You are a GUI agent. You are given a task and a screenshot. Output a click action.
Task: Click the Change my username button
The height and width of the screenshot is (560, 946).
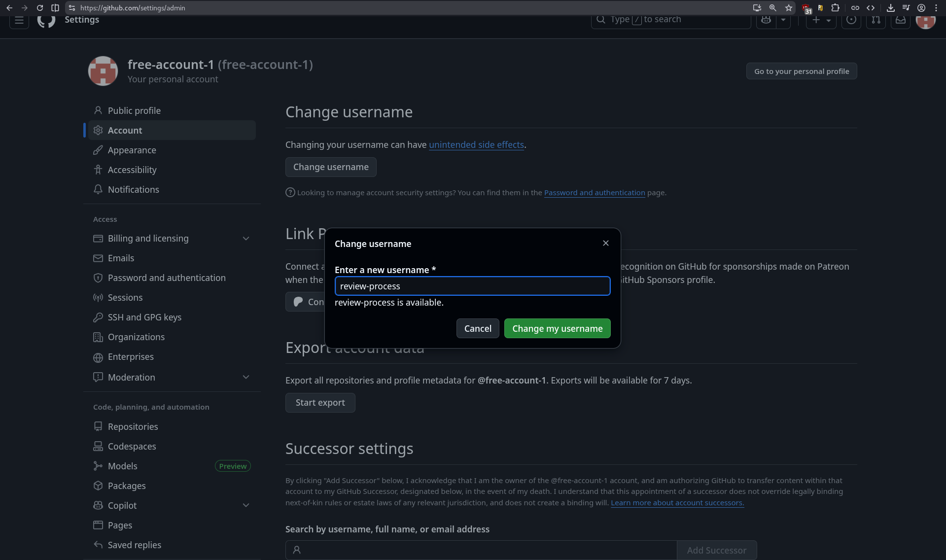[557, 328]
